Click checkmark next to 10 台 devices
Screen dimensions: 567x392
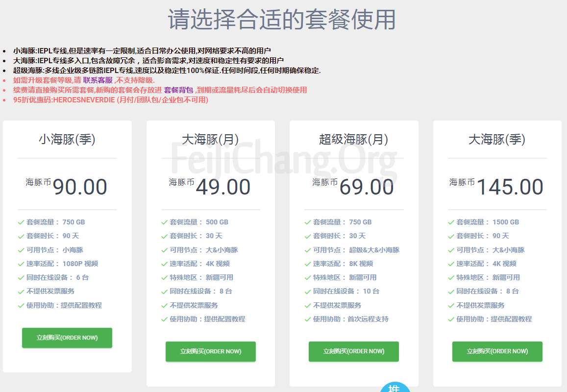click(x=308, y=291)
